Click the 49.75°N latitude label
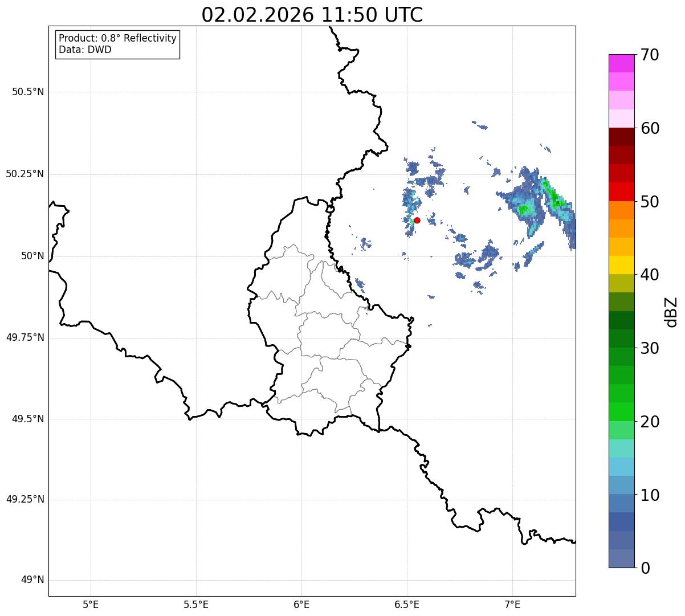The width and height of the screenshot is (685, 616). pos(25,337)
